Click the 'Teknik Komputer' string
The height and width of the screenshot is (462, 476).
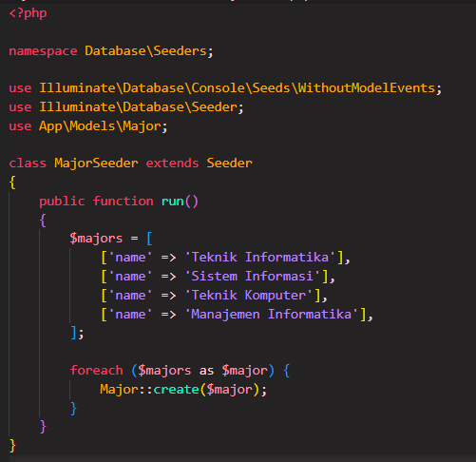click(x=249, y=295)
